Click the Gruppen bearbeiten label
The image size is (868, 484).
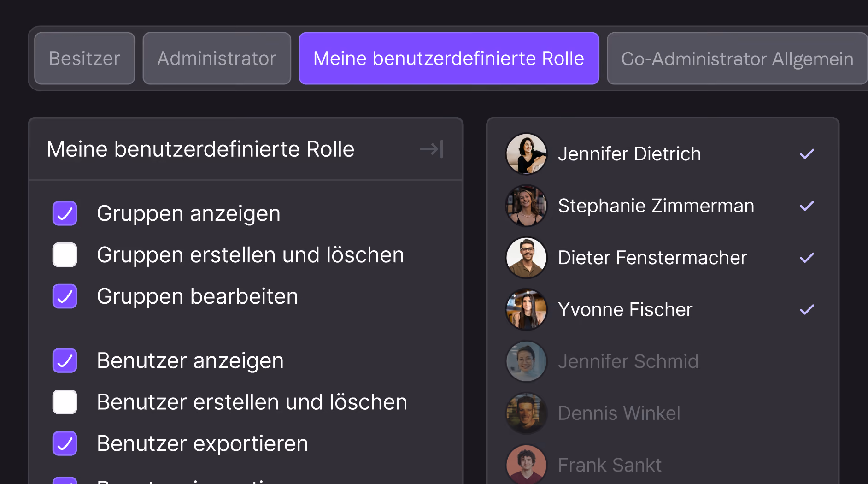(197, 296)
